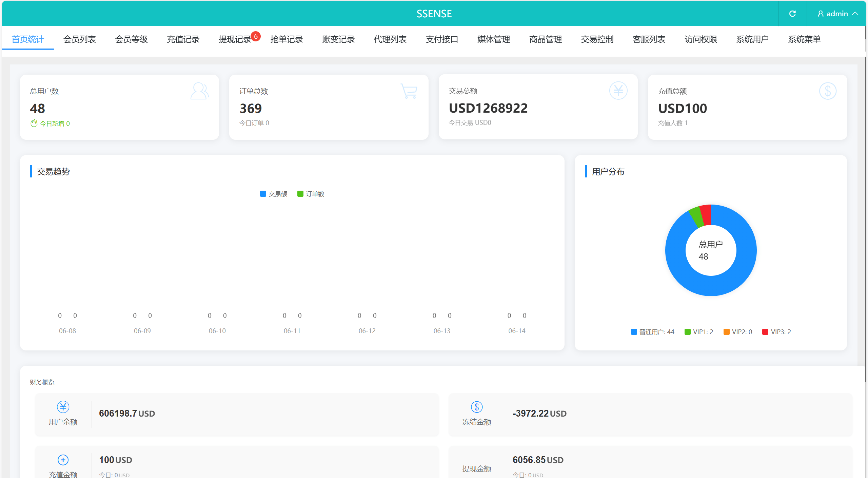The image size is (868, 478).
Task: Click the dollar icon above 冻结金额
Action: point(477,407)
